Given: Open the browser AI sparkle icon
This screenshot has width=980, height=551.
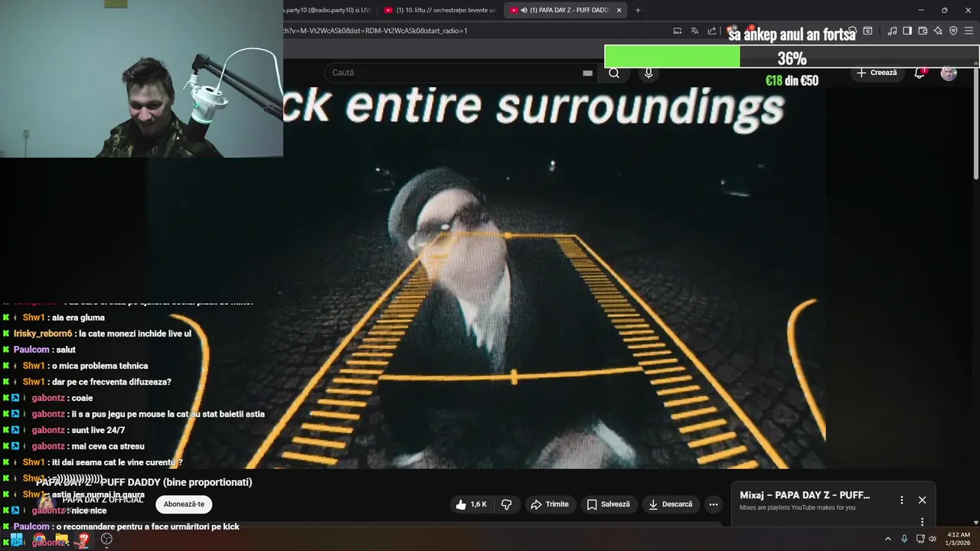Looking at the screenshot, I should tap(938, 31).
